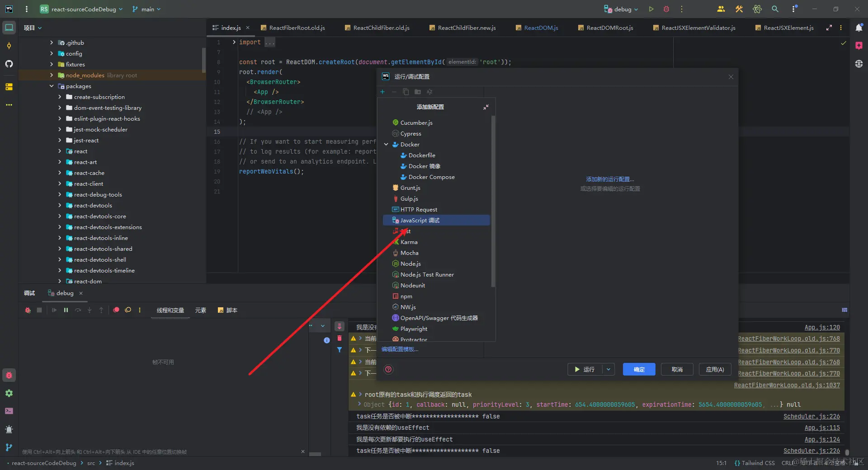Select HTTP Request in the configuration list
Image resolution: width=868 pixels, height=470 pixels.
[x=436, y=209]
